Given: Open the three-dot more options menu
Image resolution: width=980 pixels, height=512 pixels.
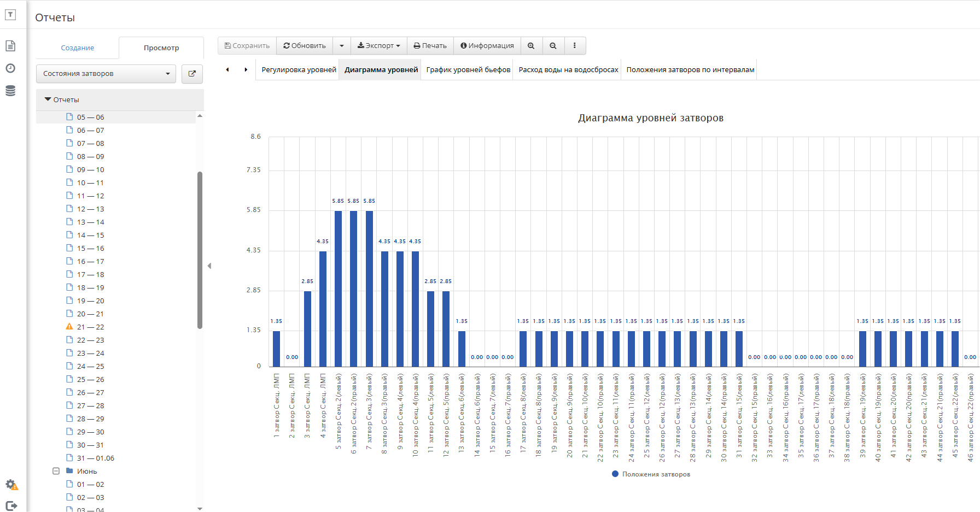Looking at the screenshot, I should pos(574,46).
